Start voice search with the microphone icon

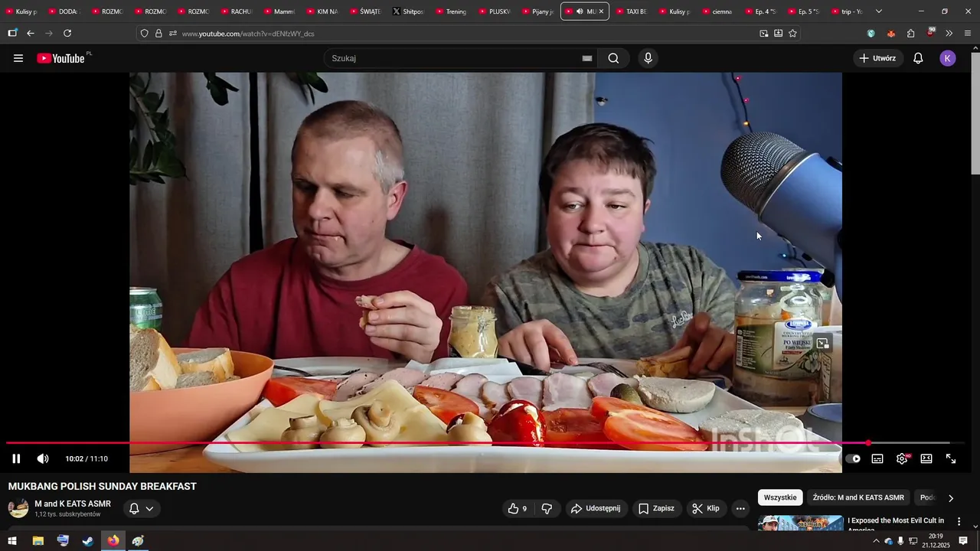[648, 58]
